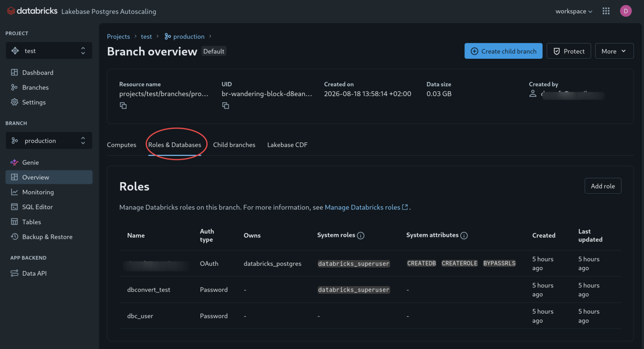This screenshot has width=644, height=349.
Task: Select Overview in the sidebar
Action: tap(49, 177)
